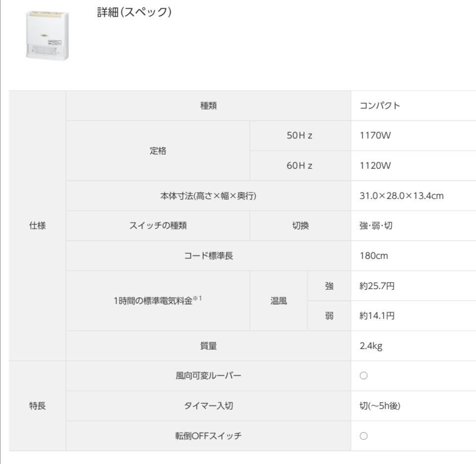
Task: Click the 約14.1円 electricity cost value
Action: coord(377,316)
